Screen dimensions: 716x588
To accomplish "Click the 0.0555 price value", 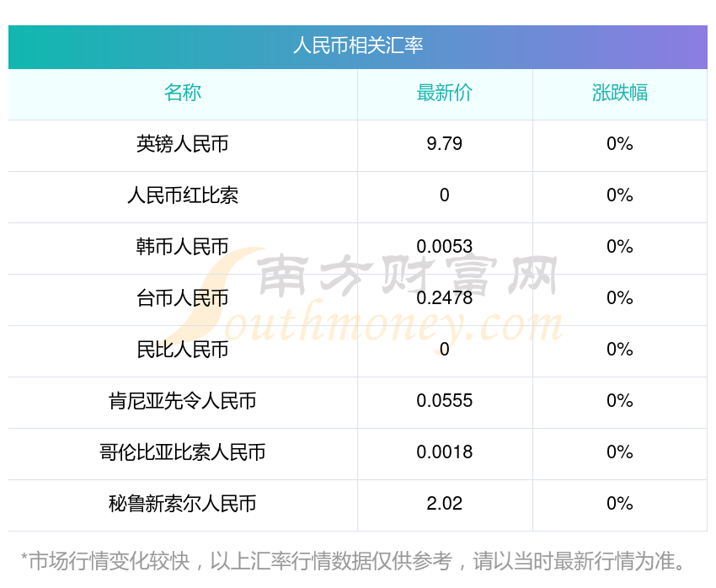I will [444, 401].
